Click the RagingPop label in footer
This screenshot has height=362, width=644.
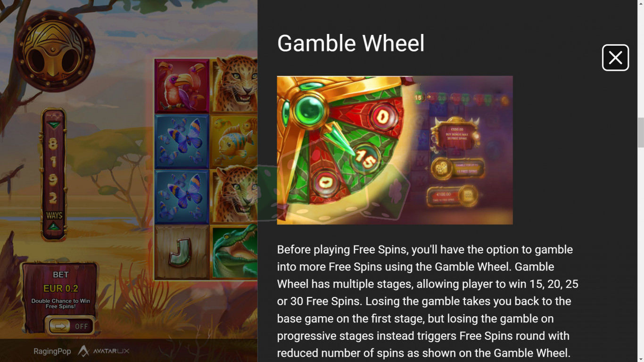52,351
